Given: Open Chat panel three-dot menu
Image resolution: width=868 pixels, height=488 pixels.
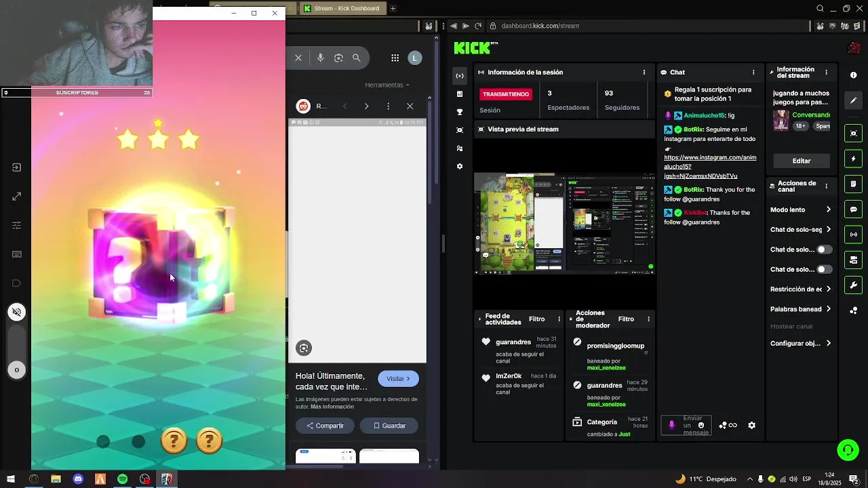Looking at the screenshot, I should pyautogui.click(x=753, y=72).
